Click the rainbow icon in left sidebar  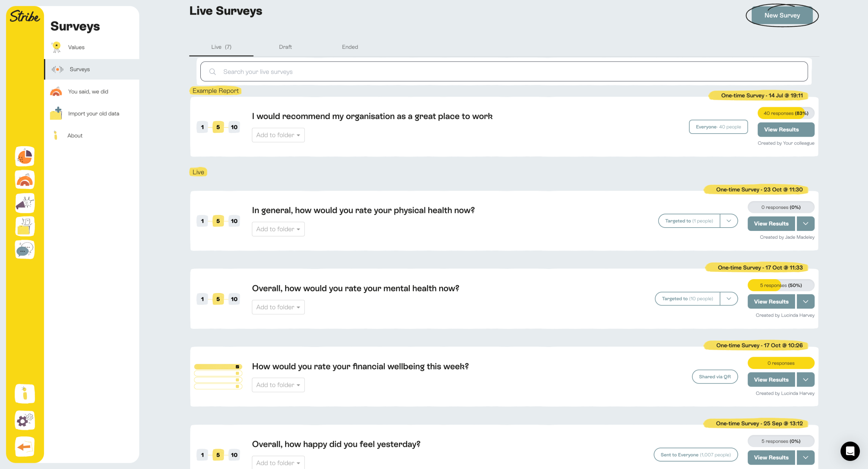click(25, 180)
